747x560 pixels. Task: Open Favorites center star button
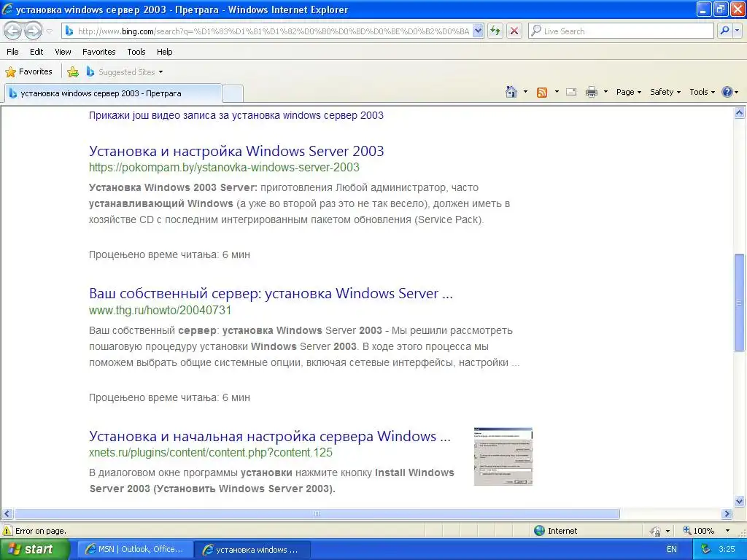point(28,72)
